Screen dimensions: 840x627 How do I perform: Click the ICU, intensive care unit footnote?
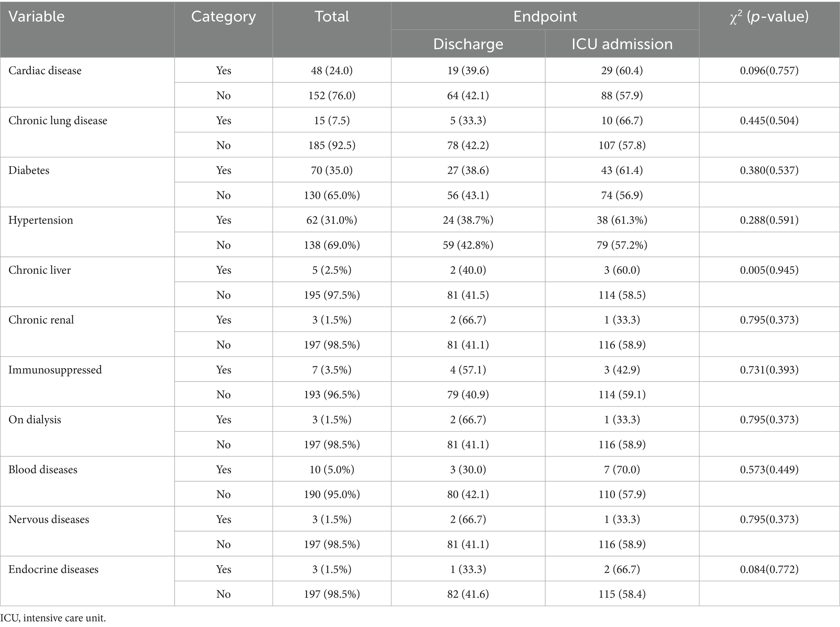(53, 618)
